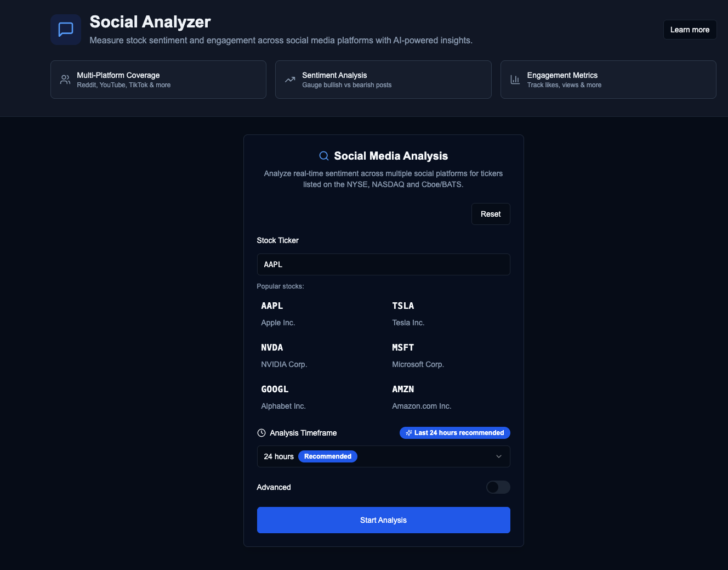The image size is (728, 570).
Task: Click the magnifying glass beside Social Media Analysis
Action: tap(323, 156)
